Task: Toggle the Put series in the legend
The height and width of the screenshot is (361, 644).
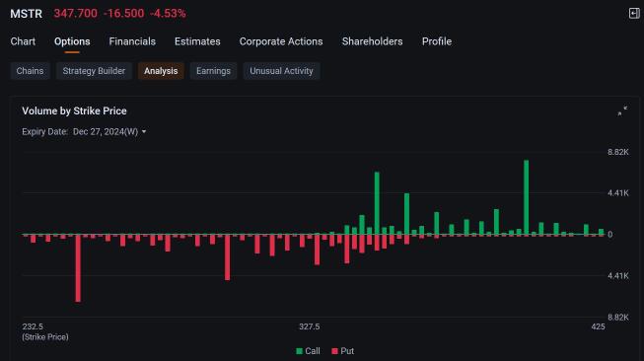Action: (342, 351)
